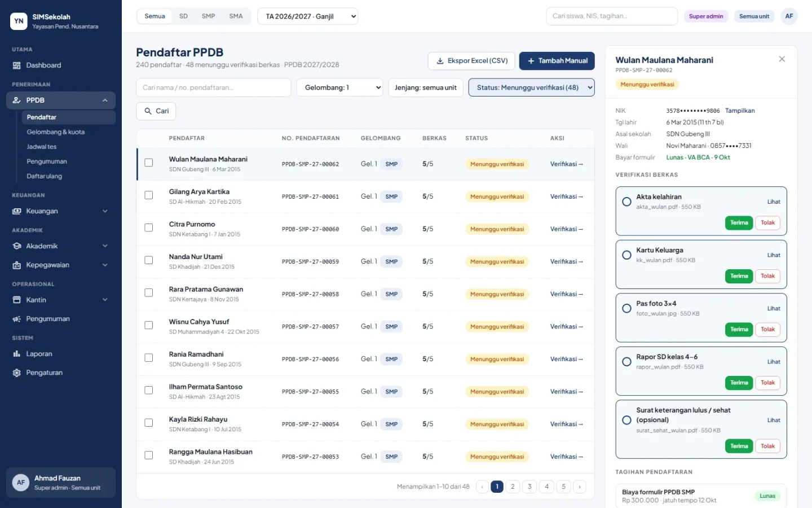Tick checkbox for Wulan Maulana Maharani row

[149, 163]
